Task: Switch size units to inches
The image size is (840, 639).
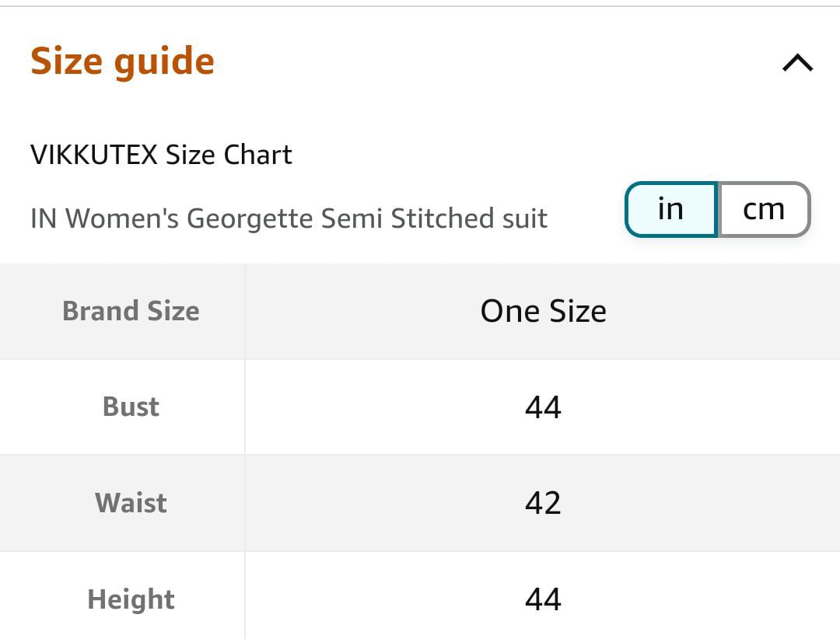Action: pyautogui.click(x=670, y=209)
